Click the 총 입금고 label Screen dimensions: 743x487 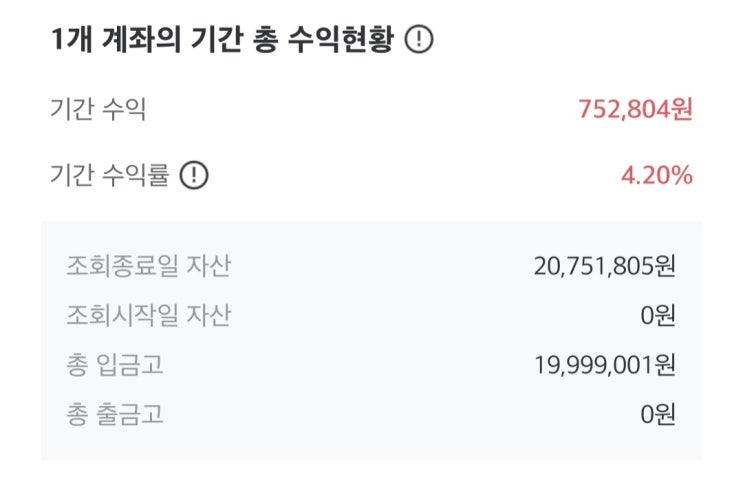coord(115,365)
